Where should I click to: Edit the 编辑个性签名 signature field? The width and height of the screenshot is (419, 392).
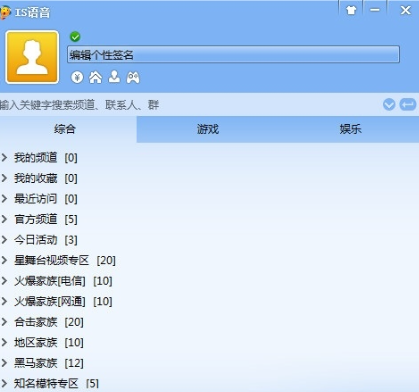coord(233,54)
